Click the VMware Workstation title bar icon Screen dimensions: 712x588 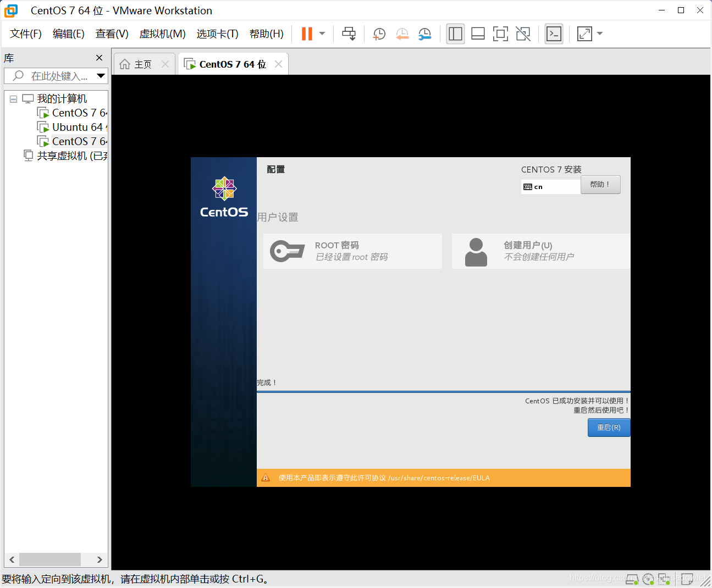coord(11,10)
